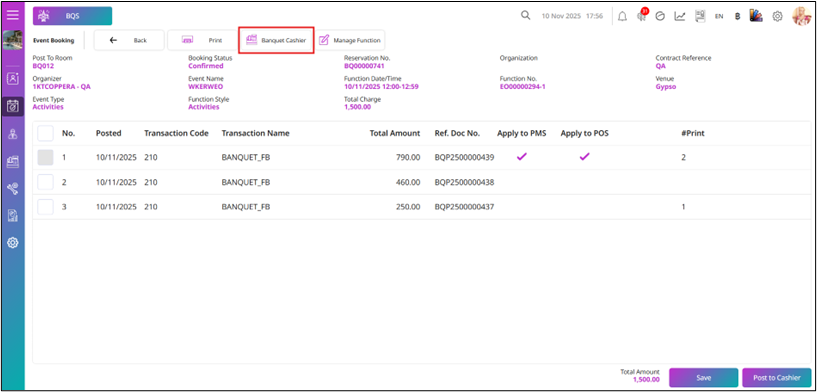
Task: Click the Ref. Doc No. column header
Action: click(457, 133)
